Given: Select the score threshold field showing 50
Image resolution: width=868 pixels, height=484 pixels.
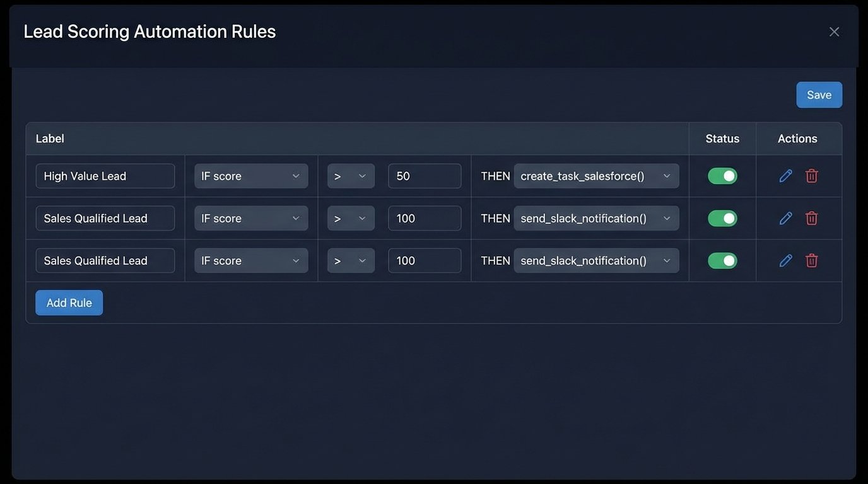Looking at the screenshot, I should coord(424,176).
